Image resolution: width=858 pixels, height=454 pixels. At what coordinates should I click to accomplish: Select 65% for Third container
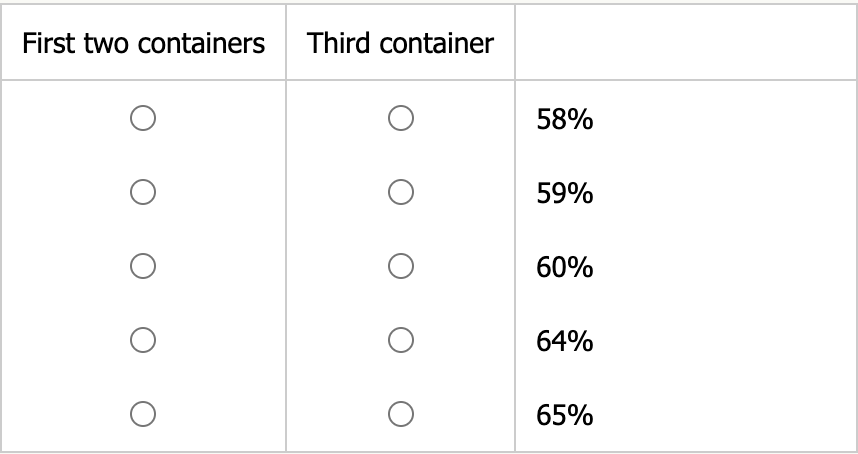point(400,412)
